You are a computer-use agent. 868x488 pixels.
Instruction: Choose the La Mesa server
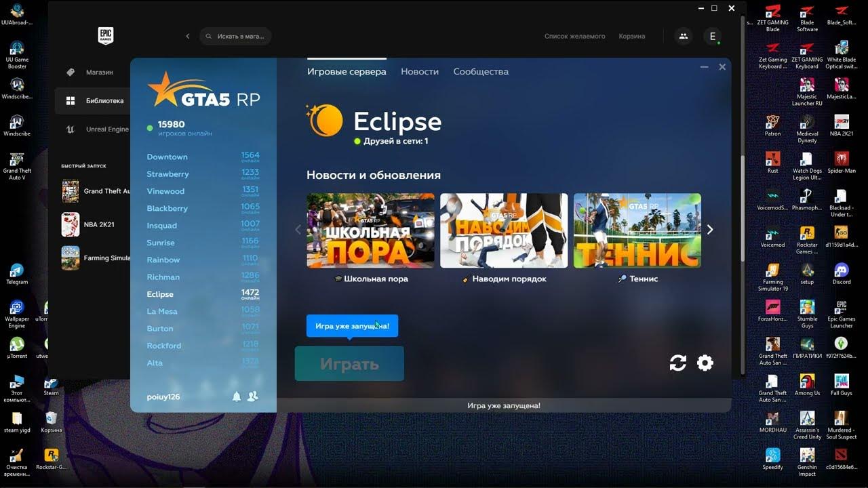[203, 311]
